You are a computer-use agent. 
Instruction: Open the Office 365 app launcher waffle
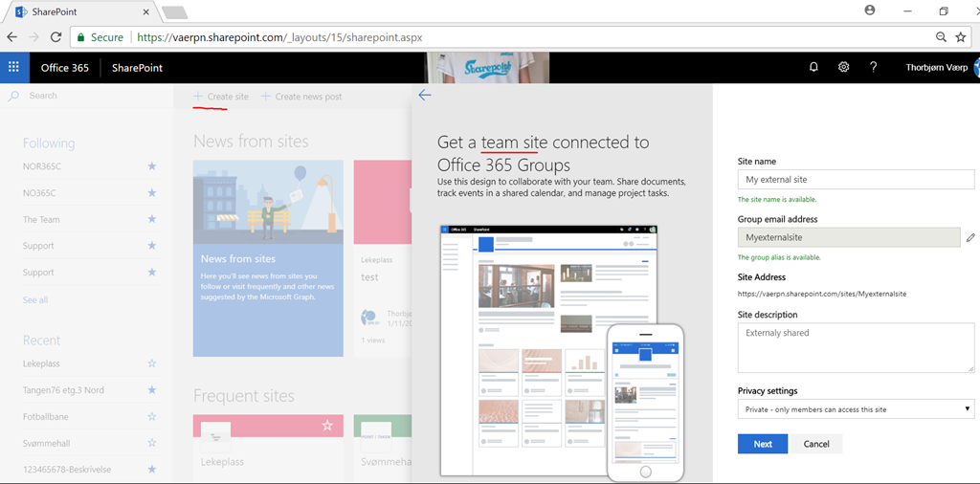pyautogui.click(x=13, y=68)
